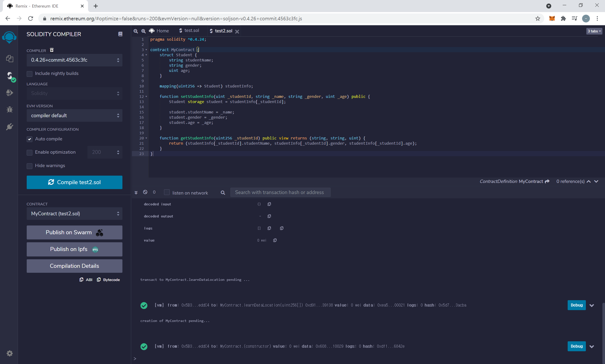This screenshot has height=364, width=605.
Task: Open Deploy & run transactions icon
Action: (9, 93)
